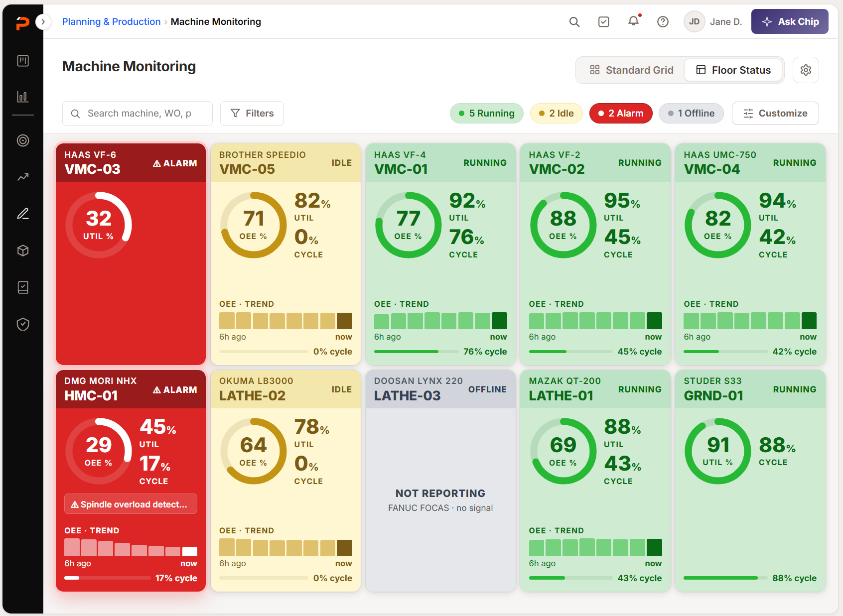Open the settings gear beside Floor Status
Screen dimensions: 843x616
(806, 70)
